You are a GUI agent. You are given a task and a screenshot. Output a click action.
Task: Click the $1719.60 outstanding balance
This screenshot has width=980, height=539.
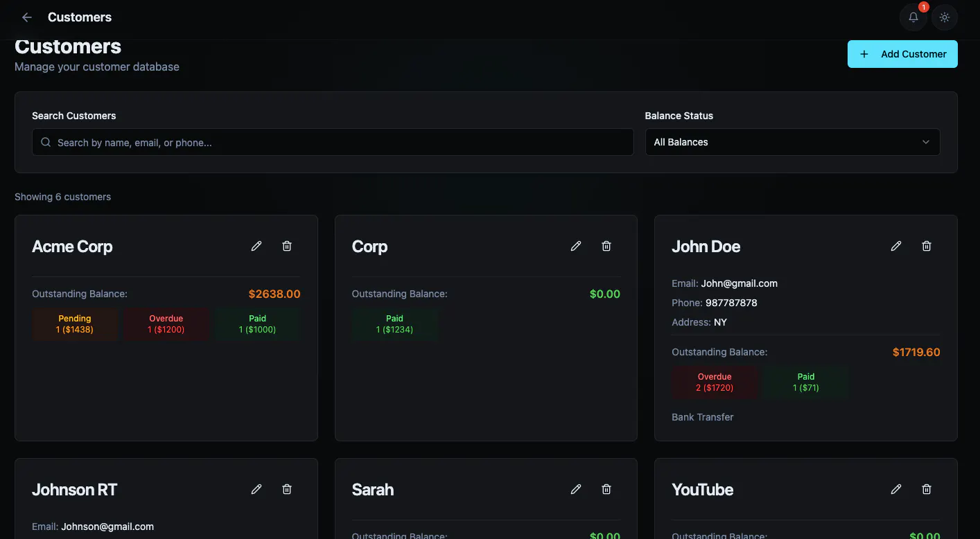tap(916, 352)
